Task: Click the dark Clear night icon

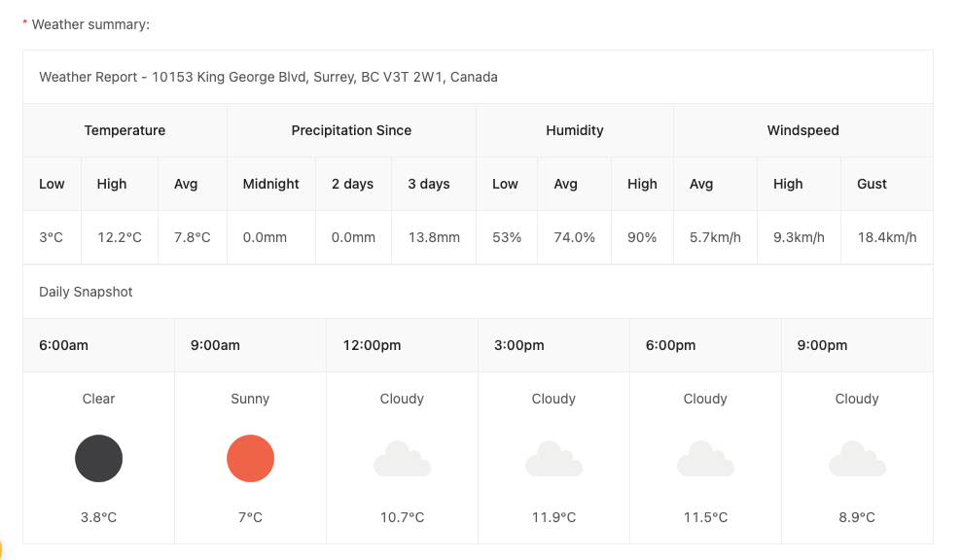Action: point(99,458)
